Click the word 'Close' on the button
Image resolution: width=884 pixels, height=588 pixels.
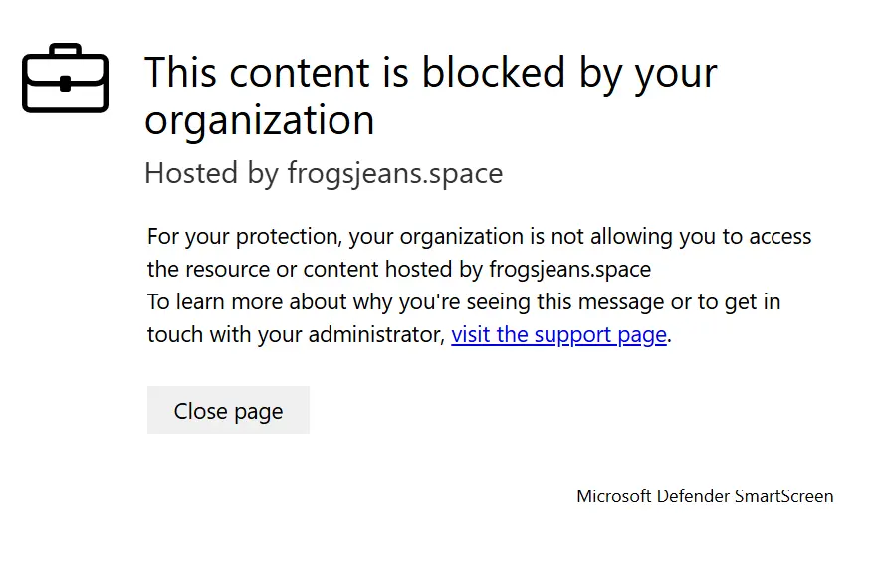201,411
